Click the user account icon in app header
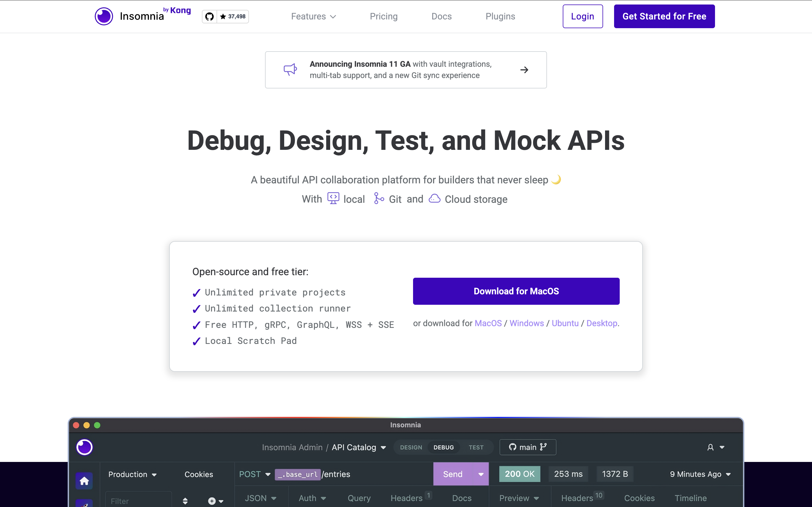 coord(710,447)
